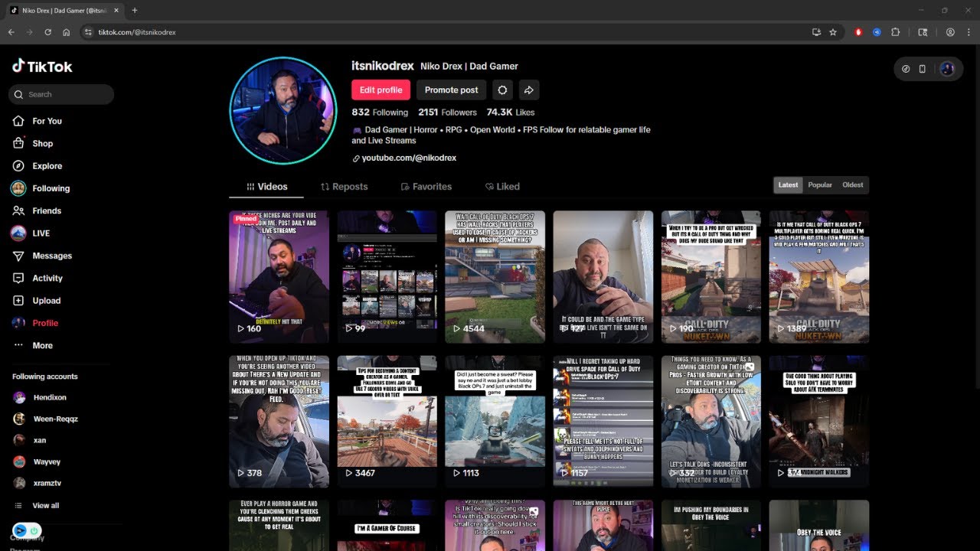Screen dimensions: 980x551
Task: Open the Nuketown video with 190 views
Action: point(711,276)
